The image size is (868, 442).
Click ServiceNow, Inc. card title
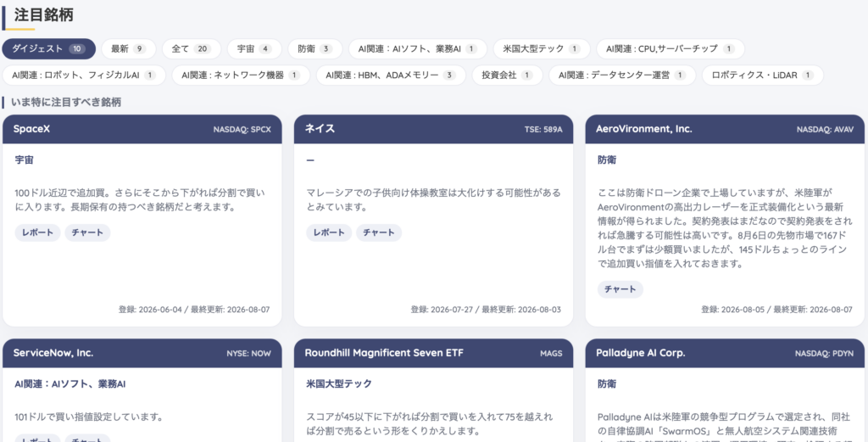click(x=53, y=353)
